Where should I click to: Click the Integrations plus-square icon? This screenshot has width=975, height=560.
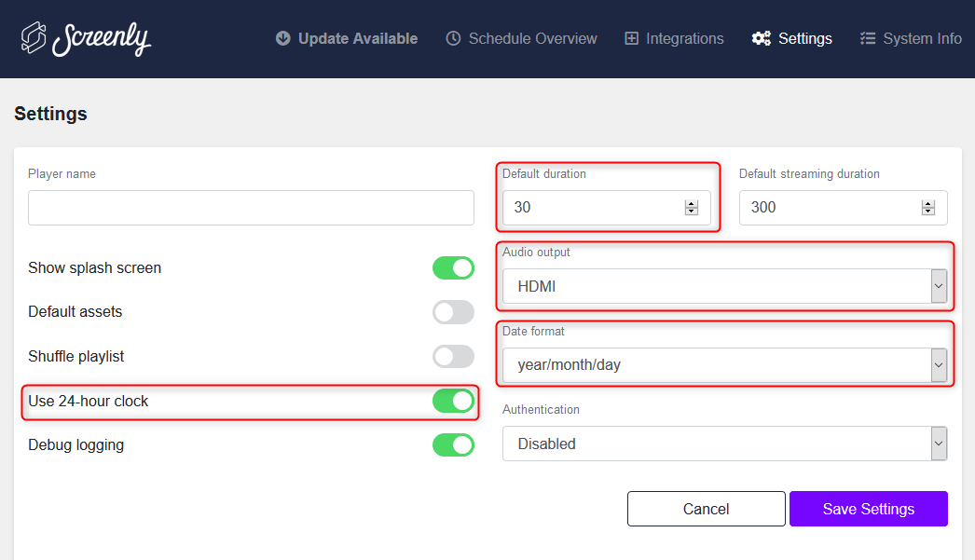coord(632,38)
